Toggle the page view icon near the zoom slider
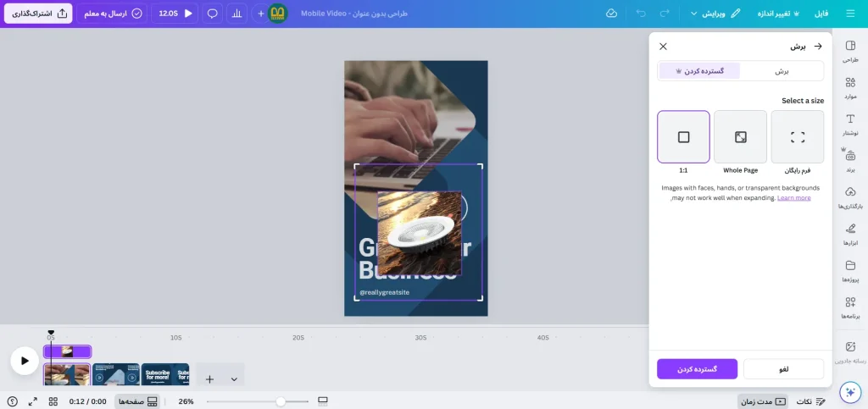Viewport: 868px width, 409px height. pyautogui.click(x=323, y=401)
